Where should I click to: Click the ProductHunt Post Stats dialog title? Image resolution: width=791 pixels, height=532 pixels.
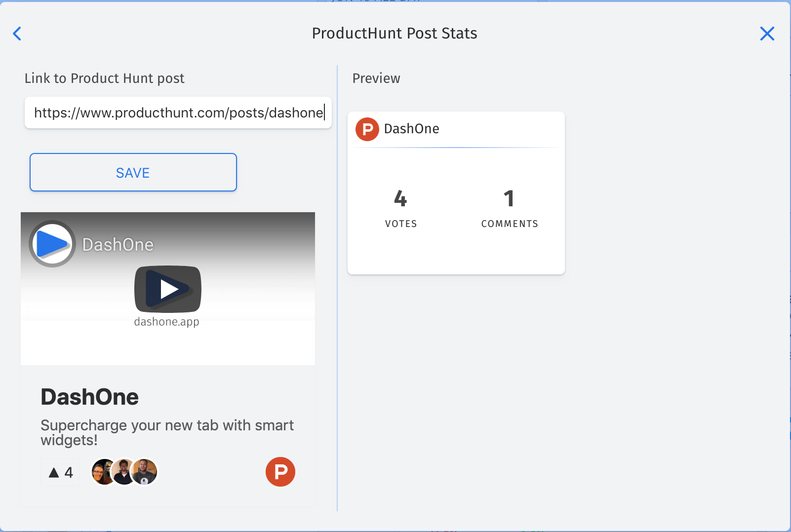pos(395,33)
